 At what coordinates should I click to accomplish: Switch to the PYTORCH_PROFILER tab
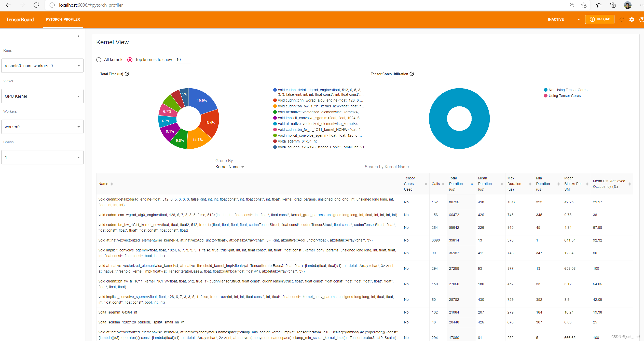(63, 19)
